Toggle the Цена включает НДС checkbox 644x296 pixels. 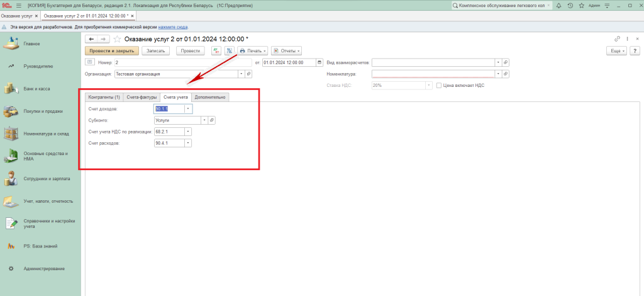point(438,85)
